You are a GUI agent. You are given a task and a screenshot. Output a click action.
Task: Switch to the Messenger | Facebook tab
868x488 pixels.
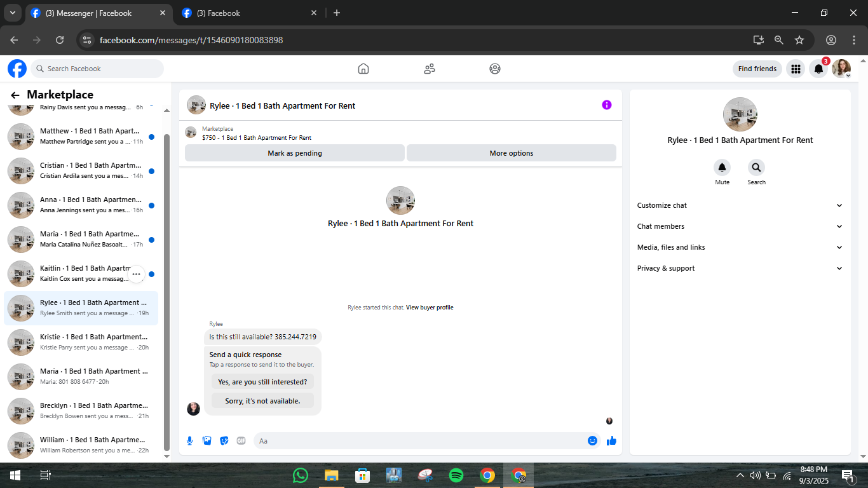click(99, 13)
